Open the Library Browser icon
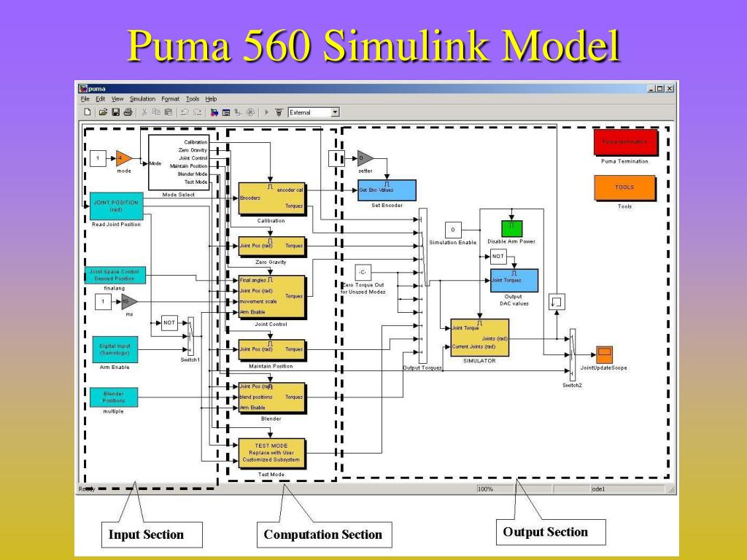The image size is (747, 560). [x=214, y=112]
